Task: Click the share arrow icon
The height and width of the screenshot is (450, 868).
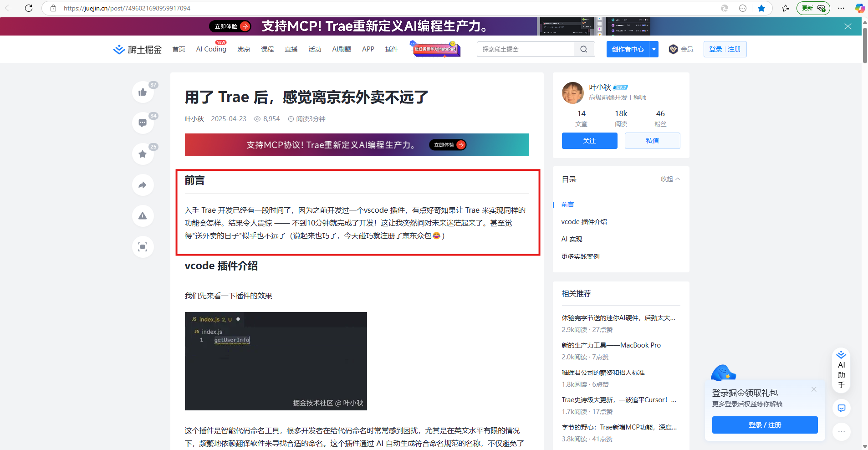Action: pyautogui.click(x=143, y=185)
